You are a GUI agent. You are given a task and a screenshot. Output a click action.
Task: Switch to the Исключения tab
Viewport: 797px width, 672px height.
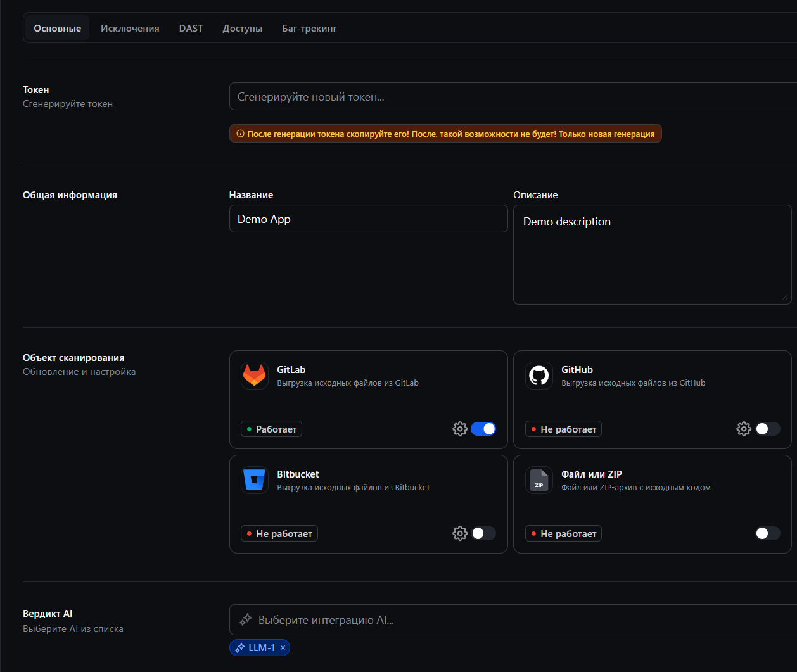(130, 29)
